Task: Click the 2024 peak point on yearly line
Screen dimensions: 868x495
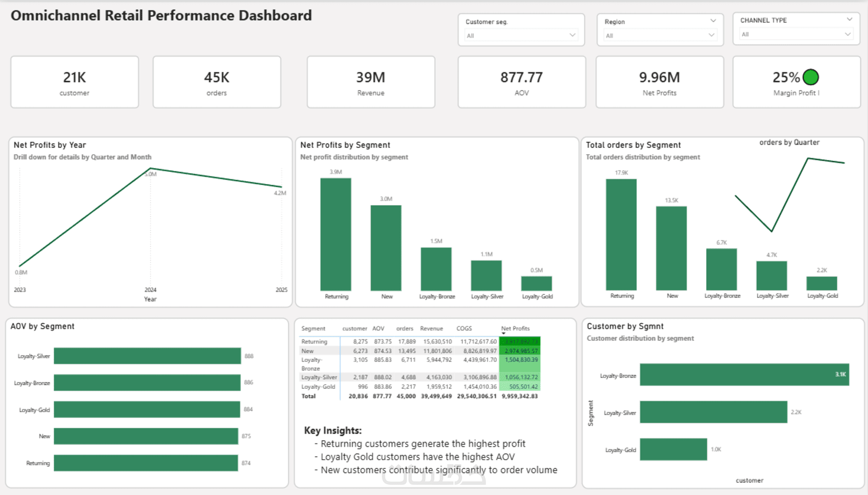Action: pos(150,169)
